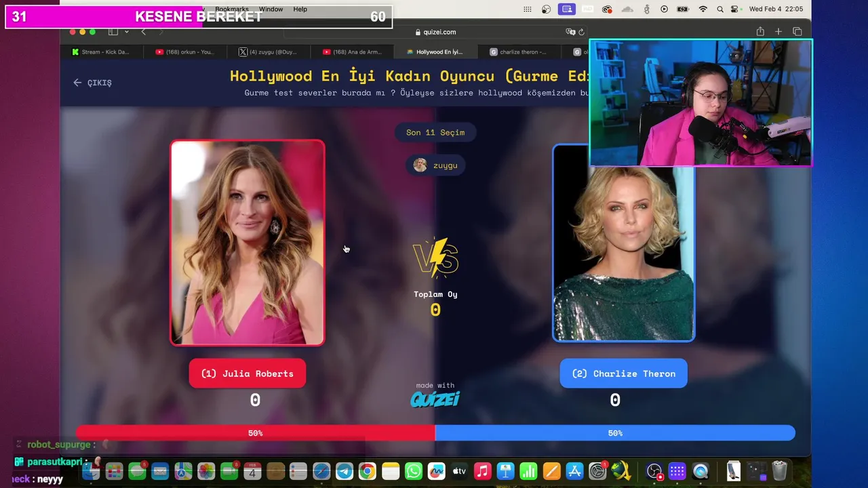Click the date and time in the menu bar
868x488 pixels.
click(776, 9)
